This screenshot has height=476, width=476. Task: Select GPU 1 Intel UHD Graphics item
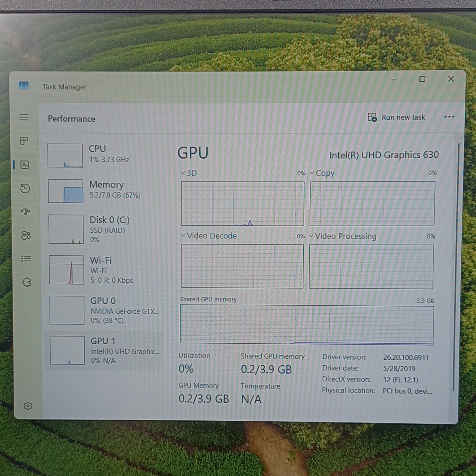tap(105, 350)
